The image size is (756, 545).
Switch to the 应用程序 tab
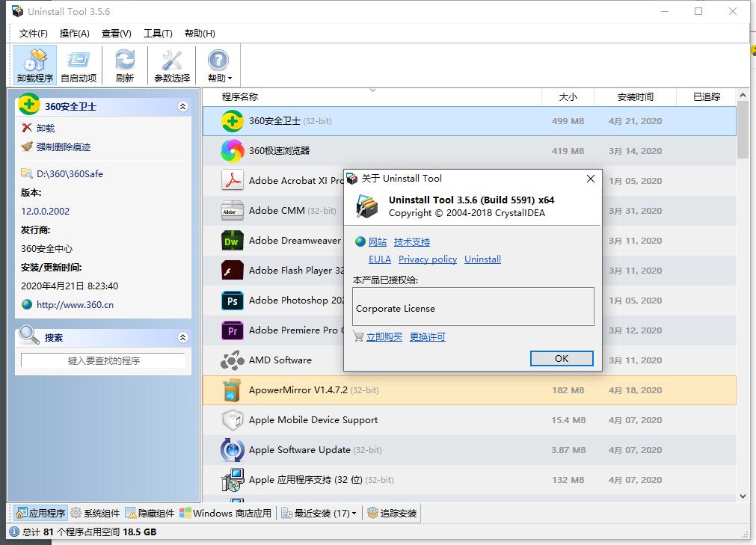point(40,513)
